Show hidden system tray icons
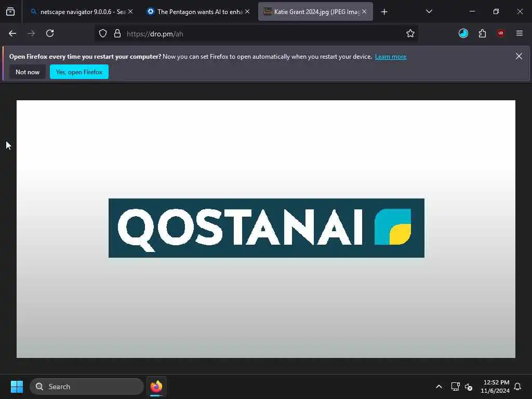 point(438,387)
